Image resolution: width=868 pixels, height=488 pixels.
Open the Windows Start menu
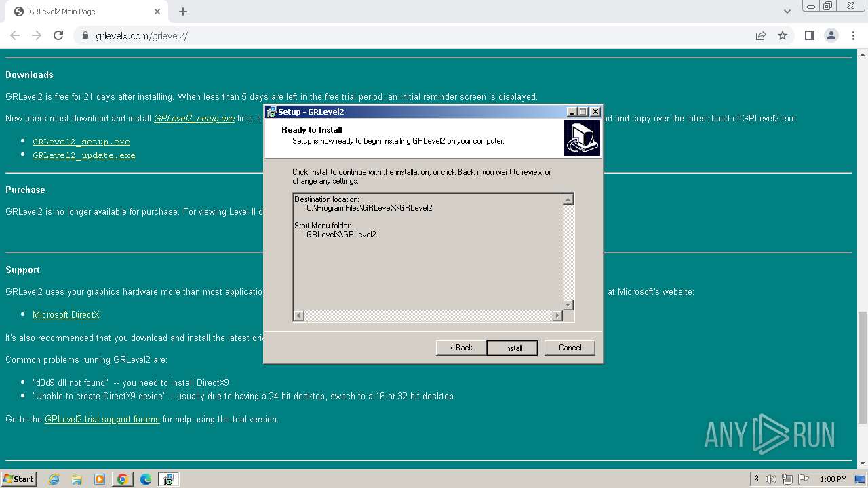tap(19, 479)
